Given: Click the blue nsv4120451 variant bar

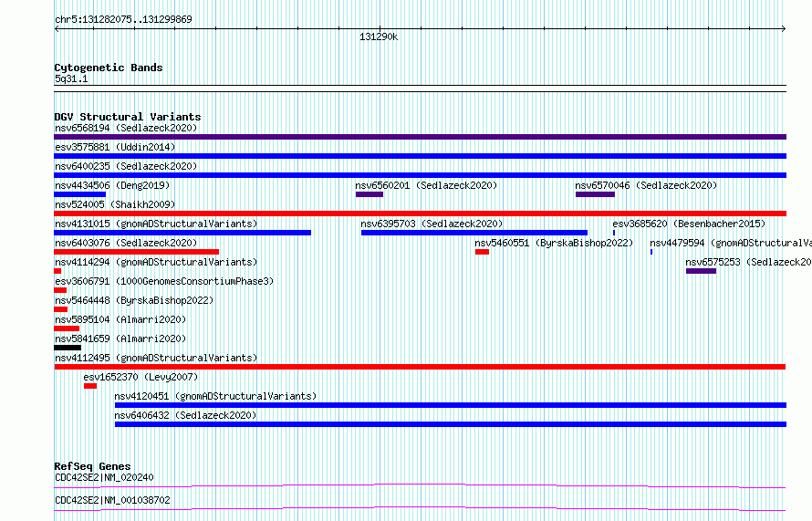Looking at the screenshot, I should [x=451, y=405].
